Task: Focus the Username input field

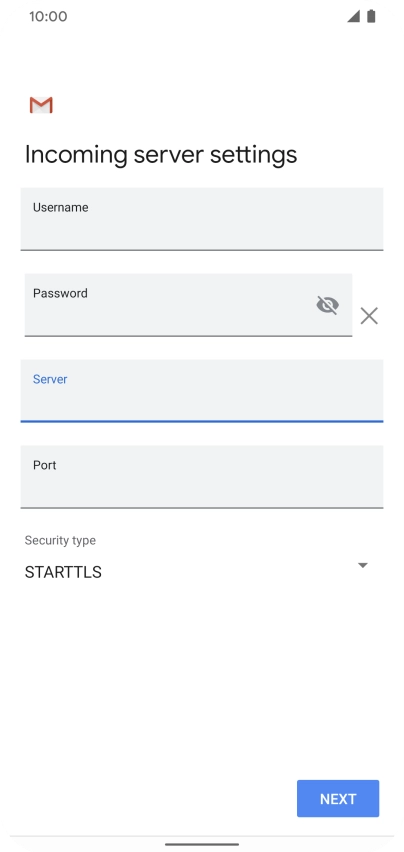Action: click(x=202, y=219)
